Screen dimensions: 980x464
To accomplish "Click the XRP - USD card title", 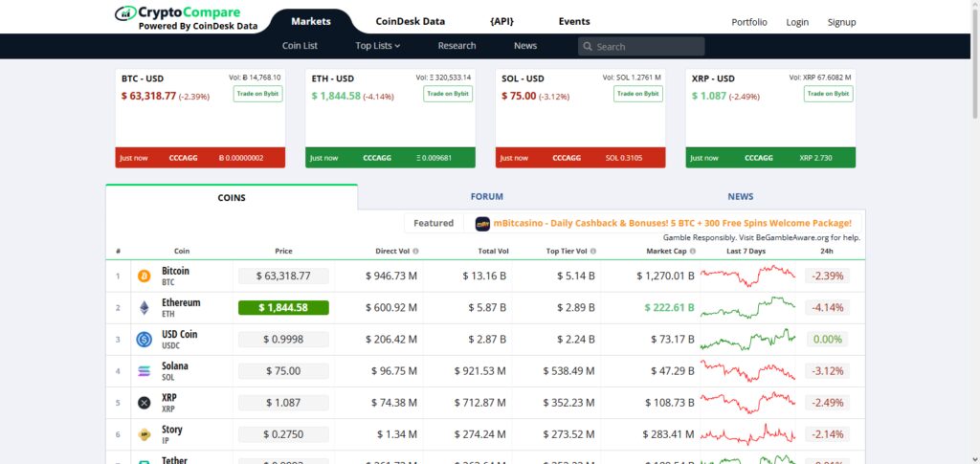I will (713, 78).
